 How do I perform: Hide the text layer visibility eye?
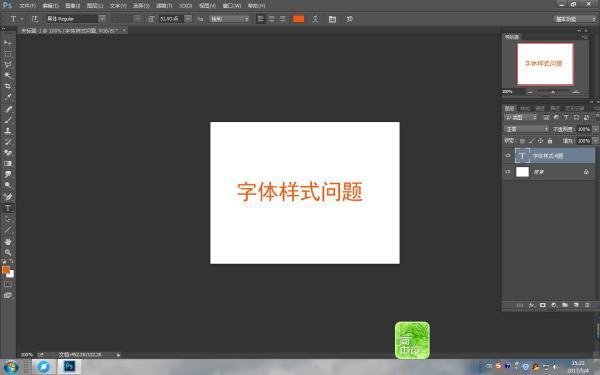pyautogui.click(x=508, y=156)
